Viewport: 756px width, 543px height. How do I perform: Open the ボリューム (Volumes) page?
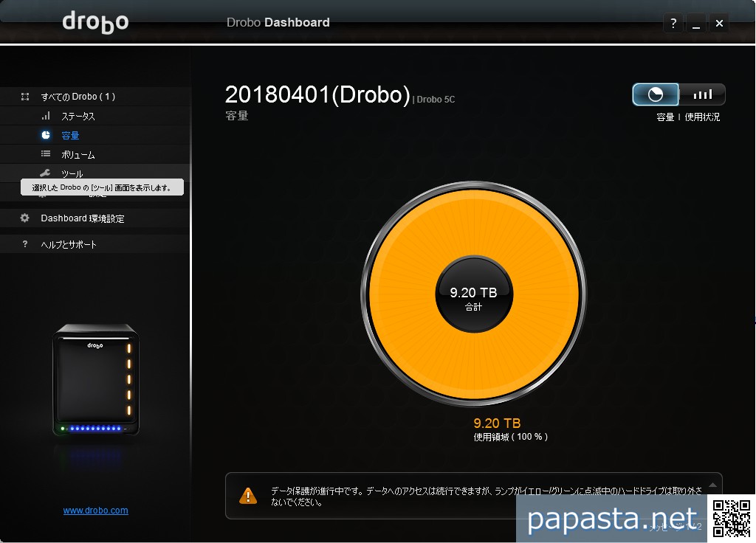tap(78, 155)
